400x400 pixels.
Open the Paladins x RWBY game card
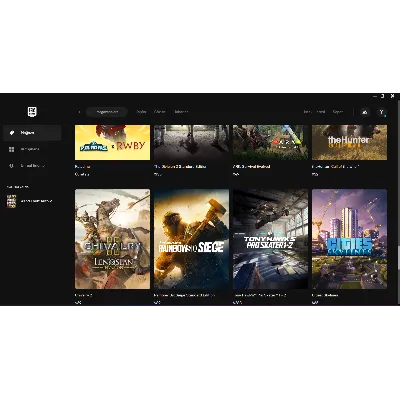pyautogui.click(x=113, y=142)
